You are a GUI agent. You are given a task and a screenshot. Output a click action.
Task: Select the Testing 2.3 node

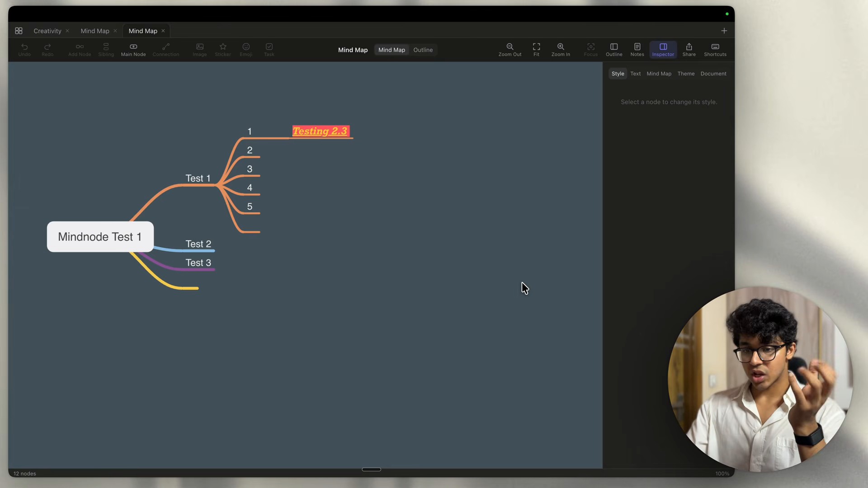click(x=320, y=131)
